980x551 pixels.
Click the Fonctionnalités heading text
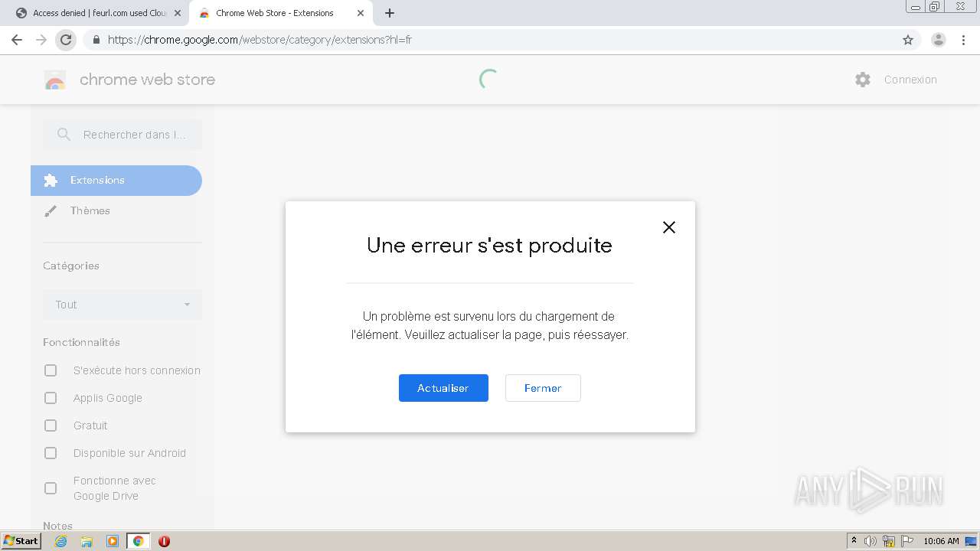coord(81,343)
